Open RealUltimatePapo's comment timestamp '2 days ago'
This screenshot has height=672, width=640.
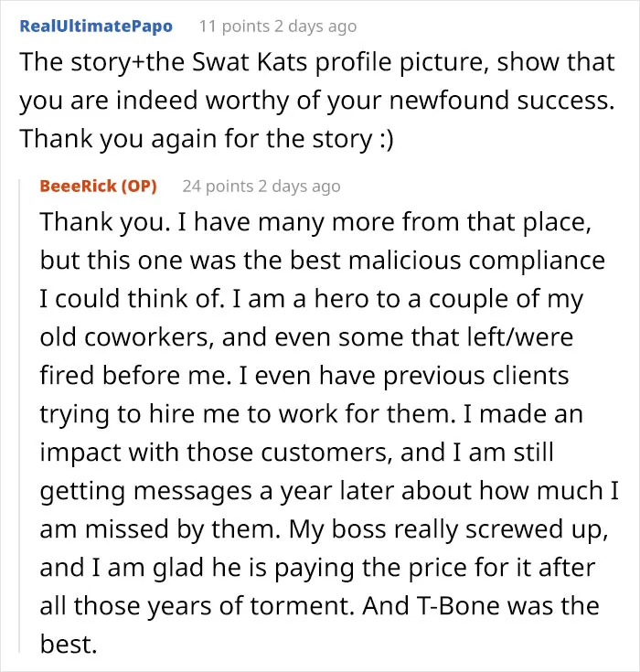pos(315,27)
